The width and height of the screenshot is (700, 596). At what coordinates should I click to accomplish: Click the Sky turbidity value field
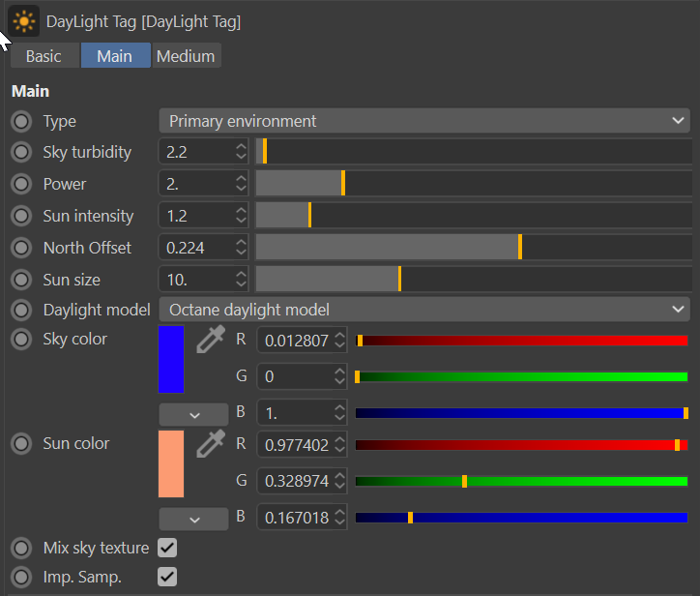pyautogui.click(x=196, y=153)
